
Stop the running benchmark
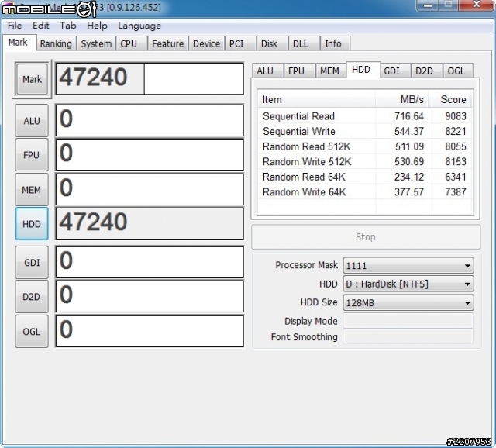(365, 237)
